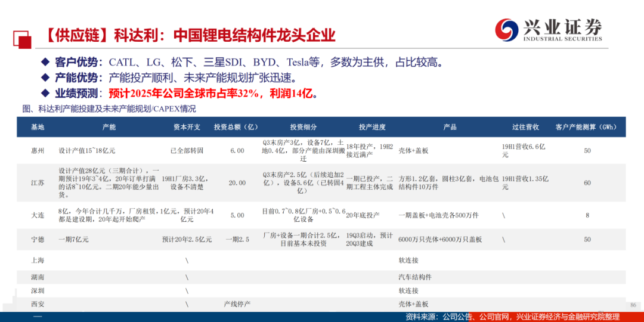Click the 基地 column header
The height and width of the screenshot is (322, 644).
(x=37, y=128)
